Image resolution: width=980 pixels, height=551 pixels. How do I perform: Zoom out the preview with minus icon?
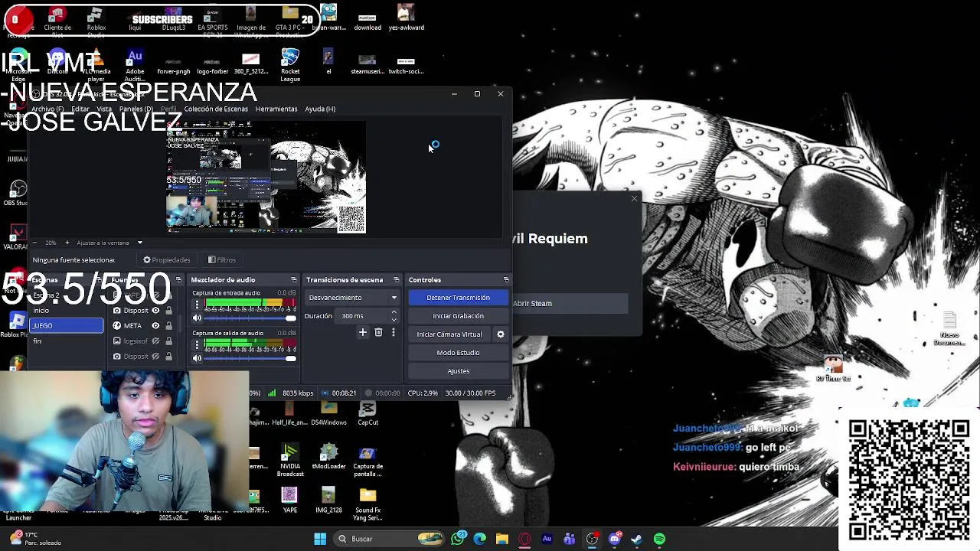click(34, 243)
